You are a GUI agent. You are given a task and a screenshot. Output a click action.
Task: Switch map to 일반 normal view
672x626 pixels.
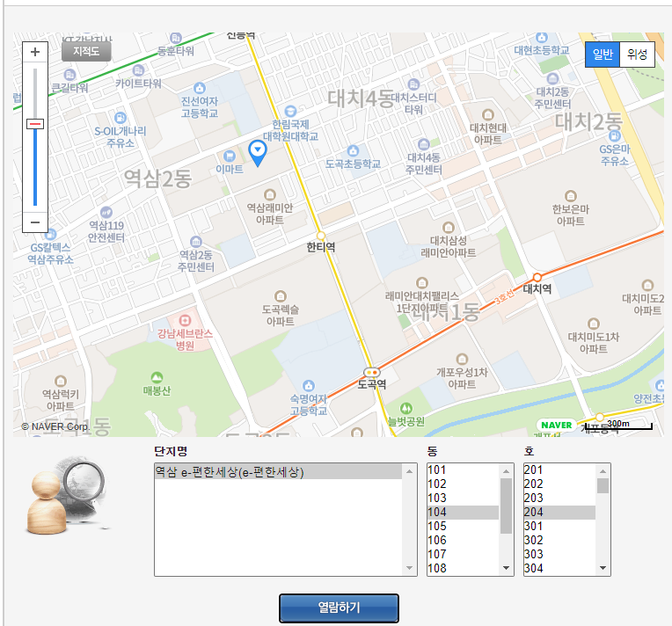click(603, 55)
